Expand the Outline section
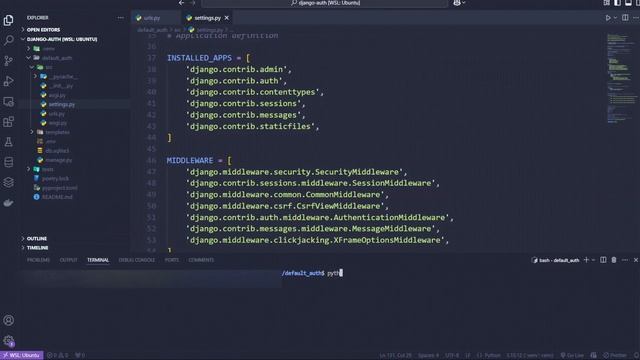640x360 pixels. [37, 238]
